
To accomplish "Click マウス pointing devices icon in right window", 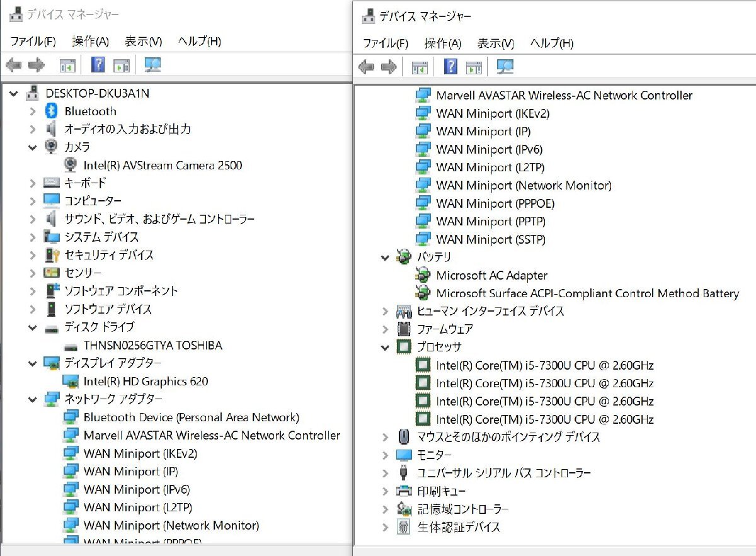I will (404, 437).
